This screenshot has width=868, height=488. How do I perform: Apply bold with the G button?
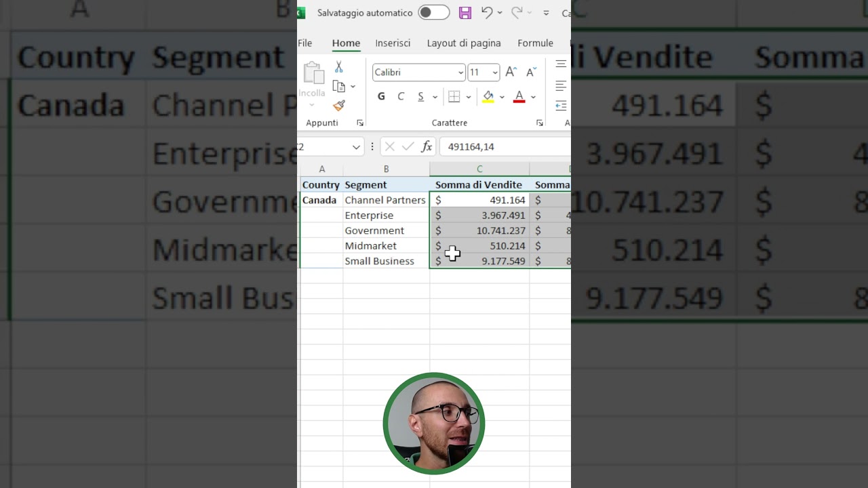coord(381,97)
